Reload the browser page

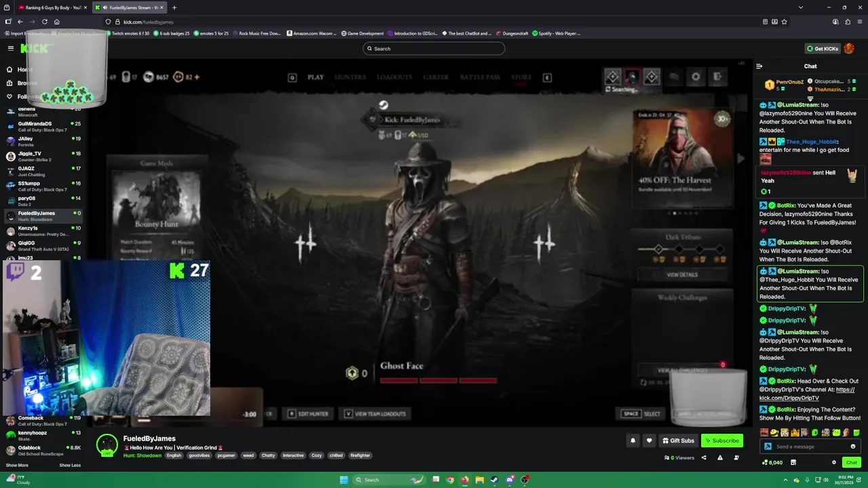(45, 22)
